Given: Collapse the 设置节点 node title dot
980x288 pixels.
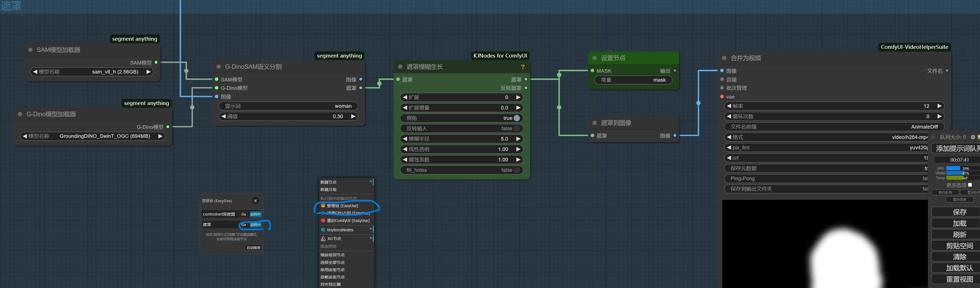Looking at the screenshot, I should pyautogui.click(x=595, y=58).
